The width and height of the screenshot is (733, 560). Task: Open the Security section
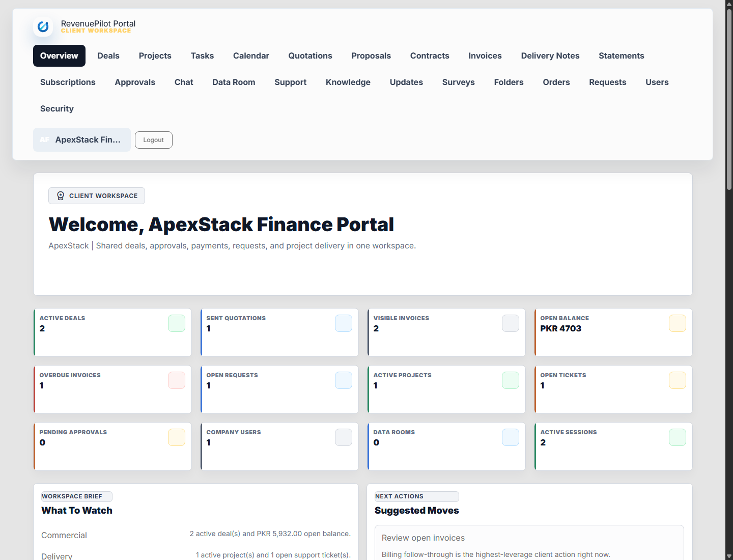click(57, 109)
